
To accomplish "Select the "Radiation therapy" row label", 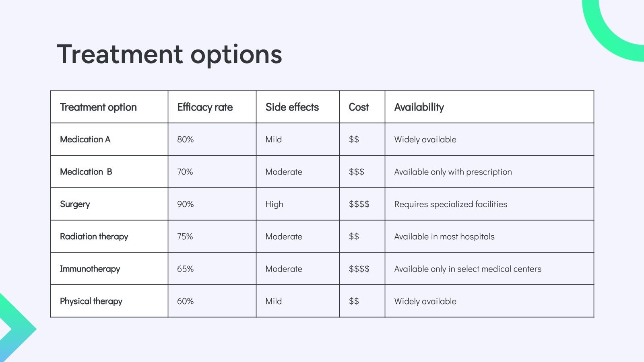I will pos(94,237).
